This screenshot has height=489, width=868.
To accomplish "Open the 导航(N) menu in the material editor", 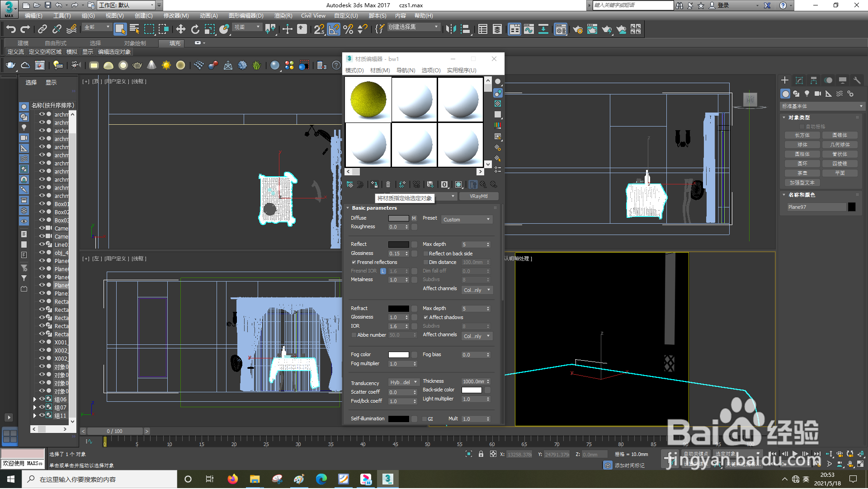I will pyautogui.click(x=406, y=71).
